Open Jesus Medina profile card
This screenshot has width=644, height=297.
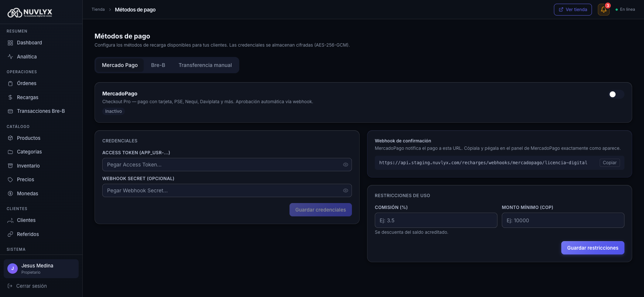coord(41,269)
